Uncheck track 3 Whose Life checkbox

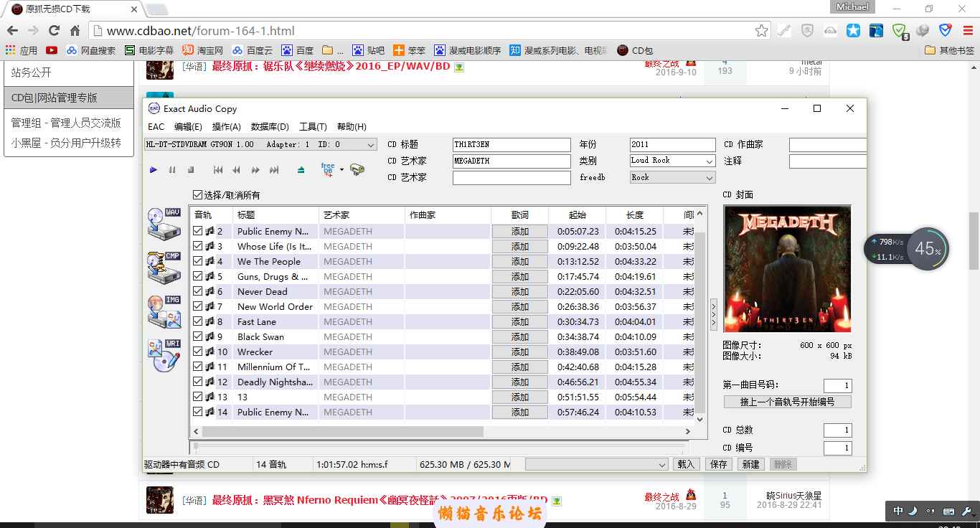tap(198, 246)
